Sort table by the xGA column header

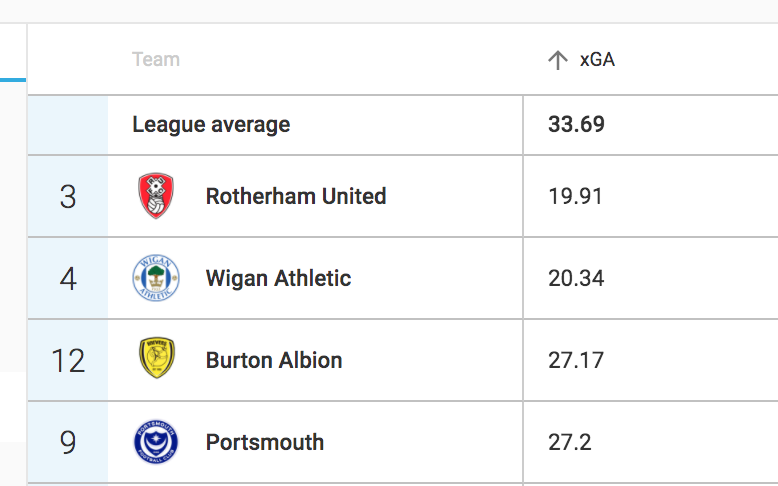(x=597, y=60)
